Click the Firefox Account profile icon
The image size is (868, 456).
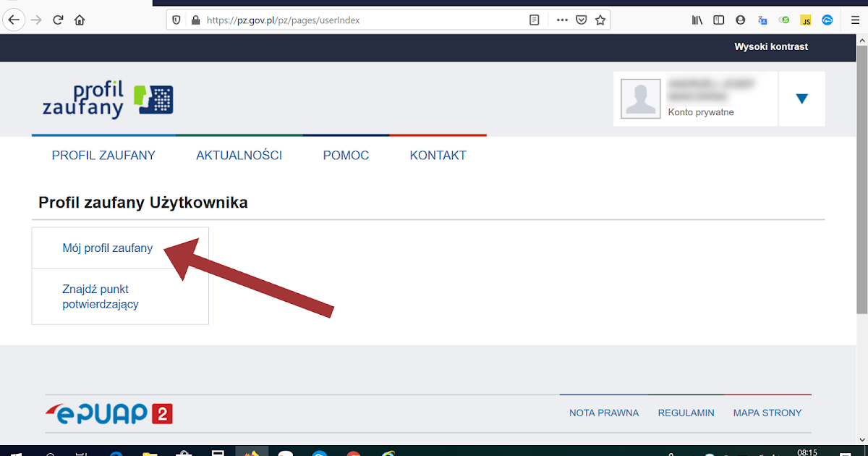click(740, 20)
